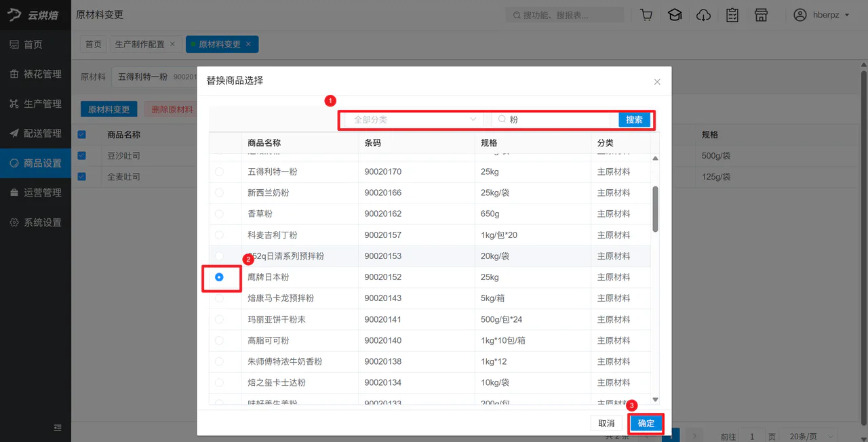The image size is (868, 442).
Task: Click the 系统设置 gear icon
Action: (14, 222)
